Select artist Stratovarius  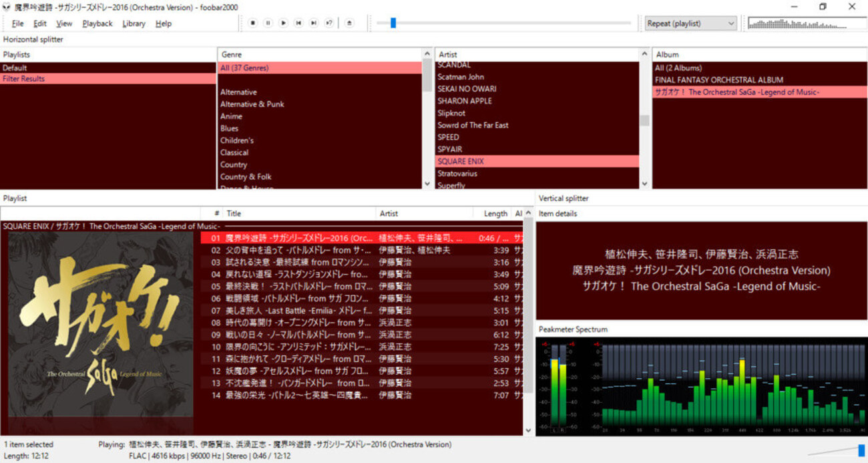pyautogui.click(x=537, y=173)
